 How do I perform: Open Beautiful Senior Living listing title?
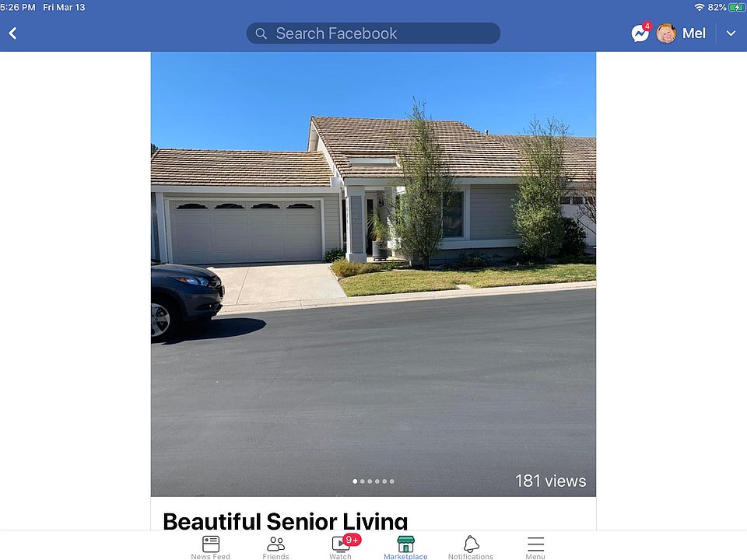(286, 520)
